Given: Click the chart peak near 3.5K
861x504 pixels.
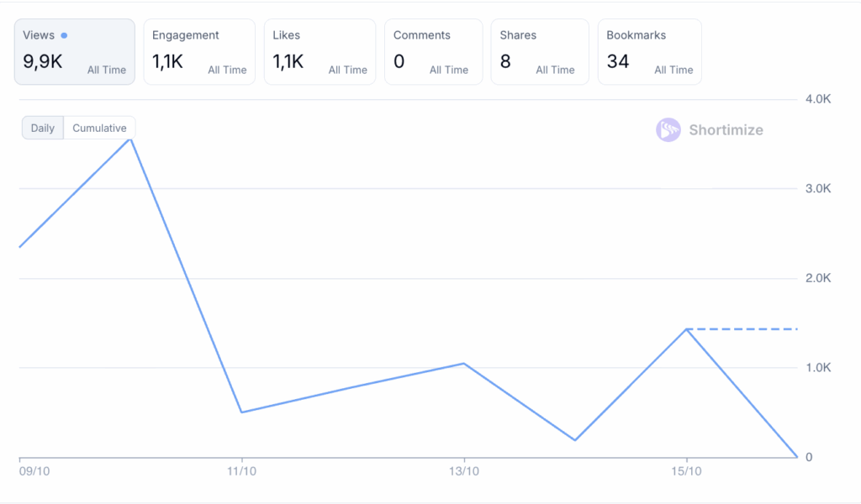Looking at the screenshot, I should (x=129, y=139).
